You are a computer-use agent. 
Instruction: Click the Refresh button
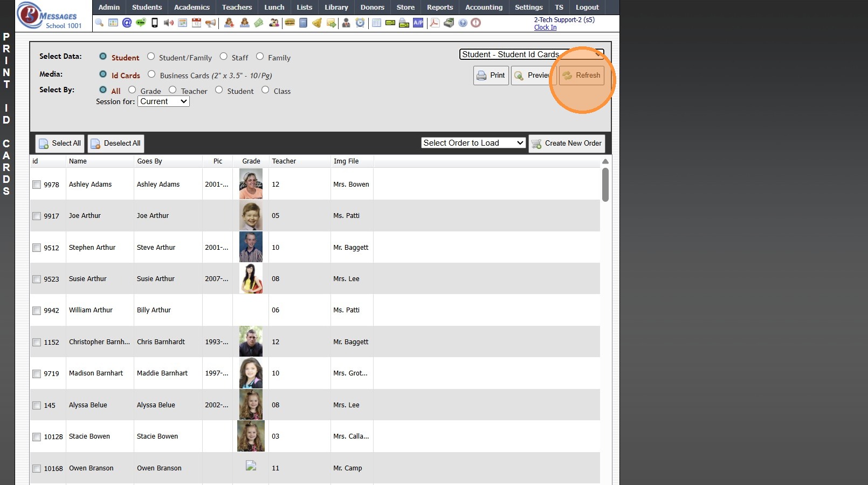tap(582, 76)
